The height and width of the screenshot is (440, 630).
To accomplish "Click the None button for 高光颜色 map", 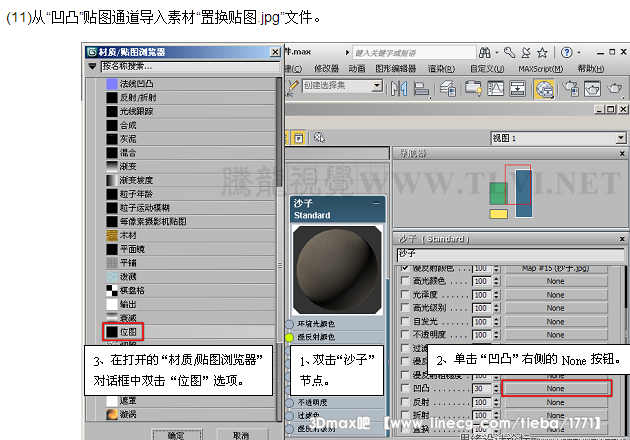I will 556,281.
